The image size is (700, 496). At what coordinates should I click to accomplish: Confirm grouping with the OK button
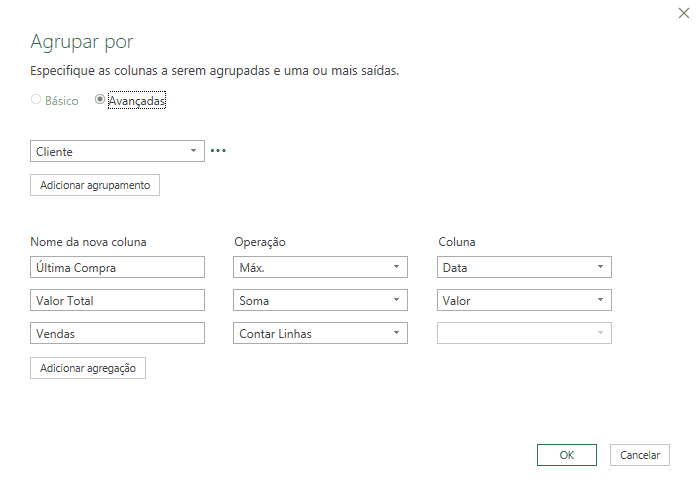point(567,455)
